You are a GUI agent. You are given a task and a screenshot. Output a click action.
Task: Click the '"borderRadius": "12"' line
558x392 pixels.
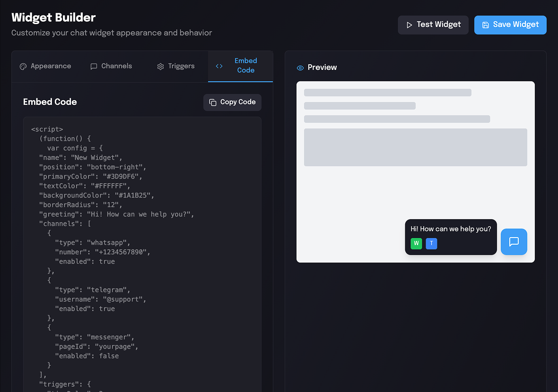[81, 205]
